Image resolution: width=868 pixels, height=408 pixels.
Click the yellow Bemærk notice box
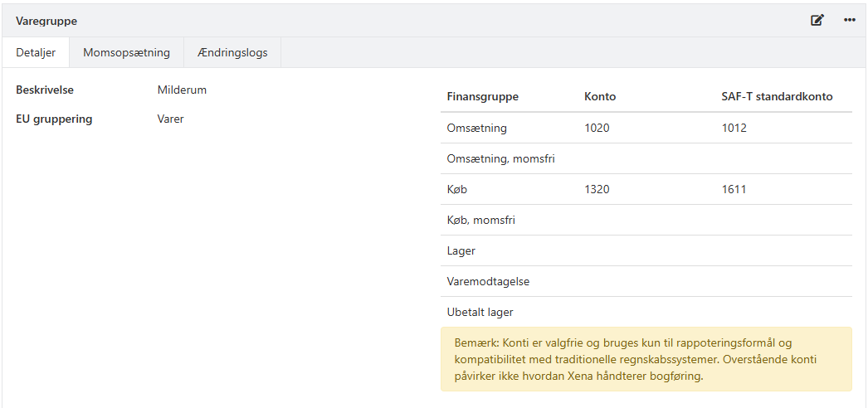click(x=646, y=359)
